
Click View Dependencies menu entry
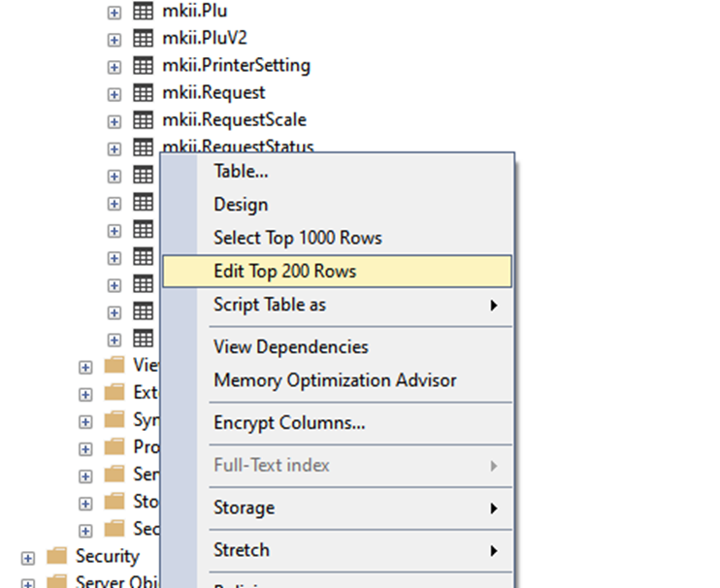290,346
